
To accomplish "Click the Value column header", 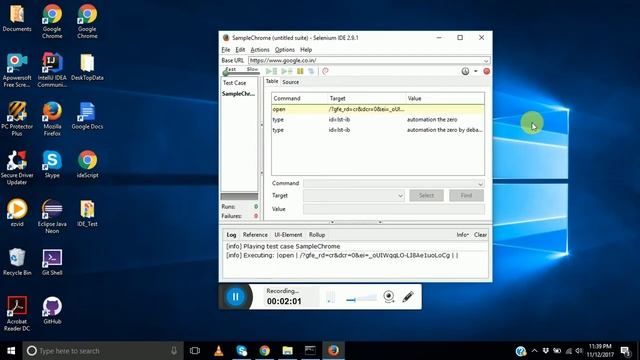I will (x=445, y=98).
